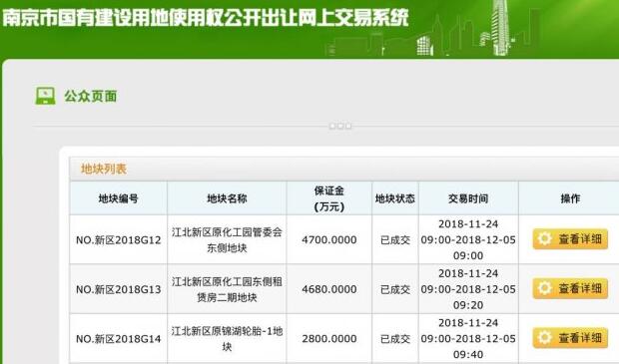Click the skyscraper graphic in the header banner
Image resolution: width=619 pixels, height=364 pixels.
point(500,27)
